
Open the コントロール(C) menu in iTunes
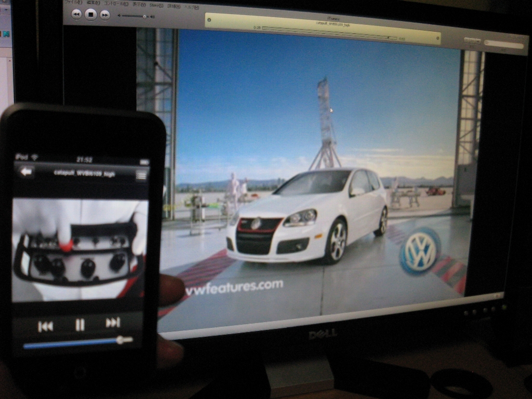click(x=116, y=4)
